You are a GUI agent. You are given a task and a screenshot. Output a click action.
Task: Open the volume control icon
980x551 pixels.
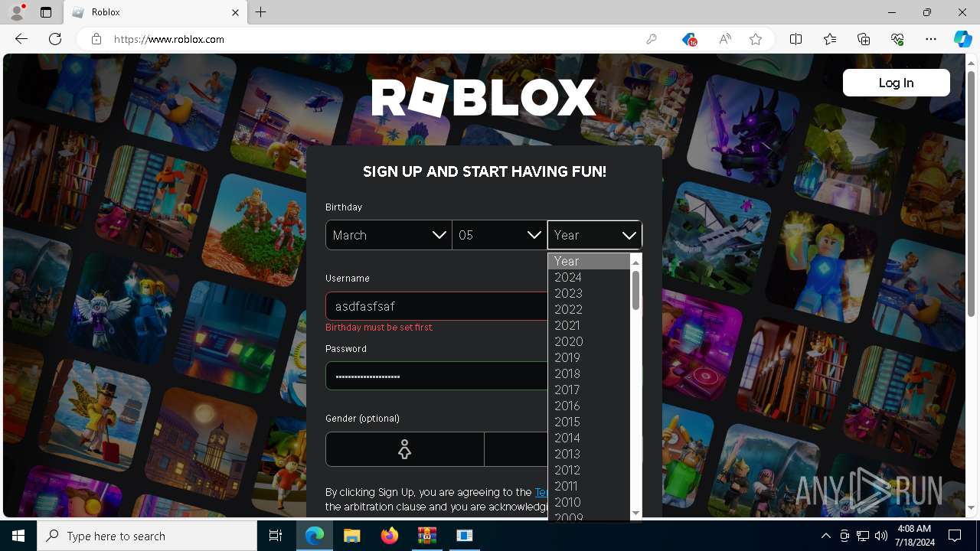[x=881, y=536]
